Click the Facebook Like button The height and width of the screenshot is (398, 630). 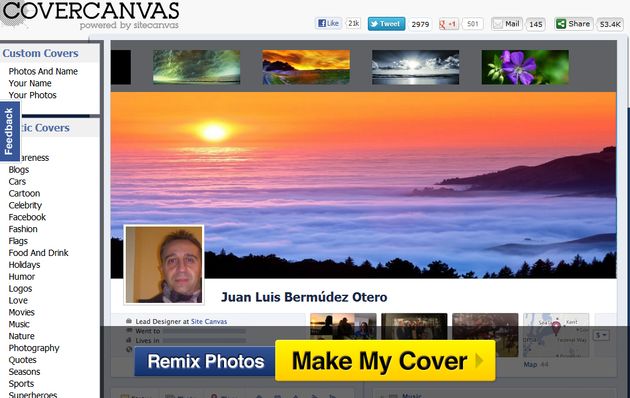tap(328, 23)
